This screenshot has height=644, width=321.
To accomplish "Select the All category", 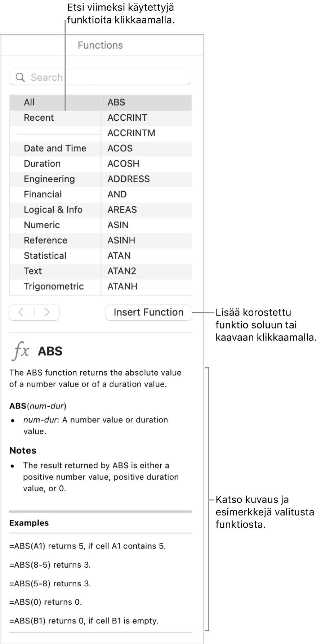I will click(29, 102).
